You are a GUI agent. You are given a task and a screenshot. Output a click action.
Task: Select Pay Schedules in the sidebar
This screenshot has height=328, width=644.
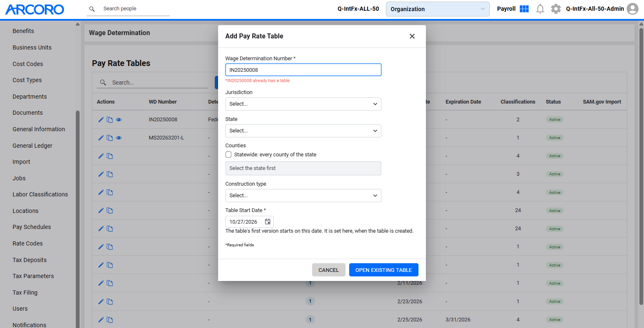(32, 227)
